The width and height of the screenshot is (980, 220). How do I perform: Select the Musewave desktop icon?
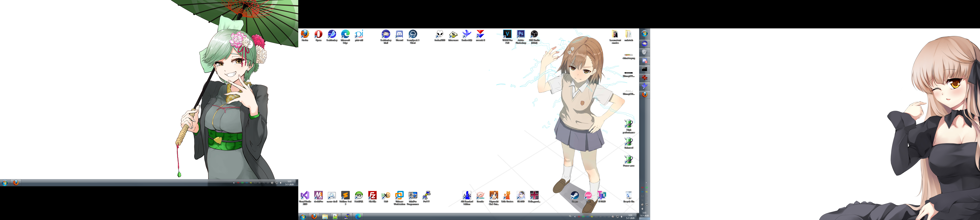tap(453, 36)
